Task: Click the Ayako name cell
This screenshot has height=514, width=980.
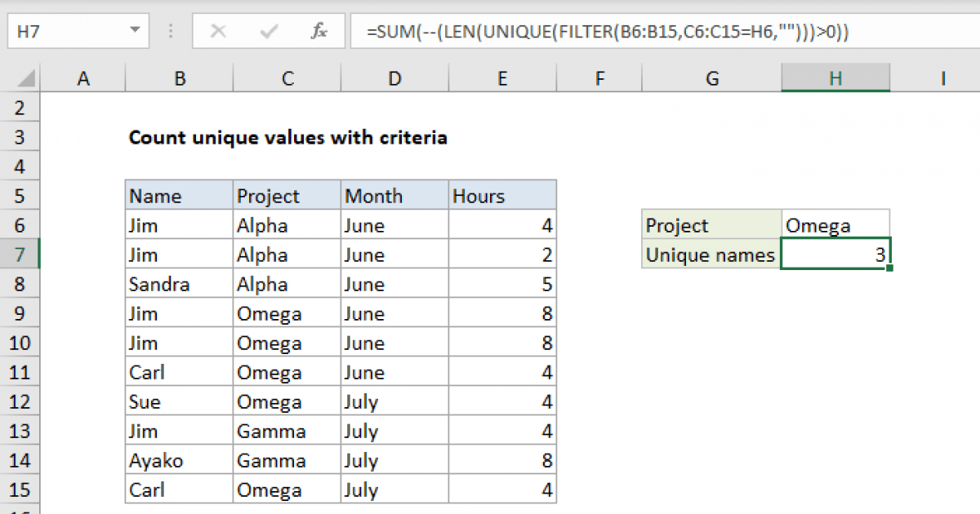Action: point(179,461)
